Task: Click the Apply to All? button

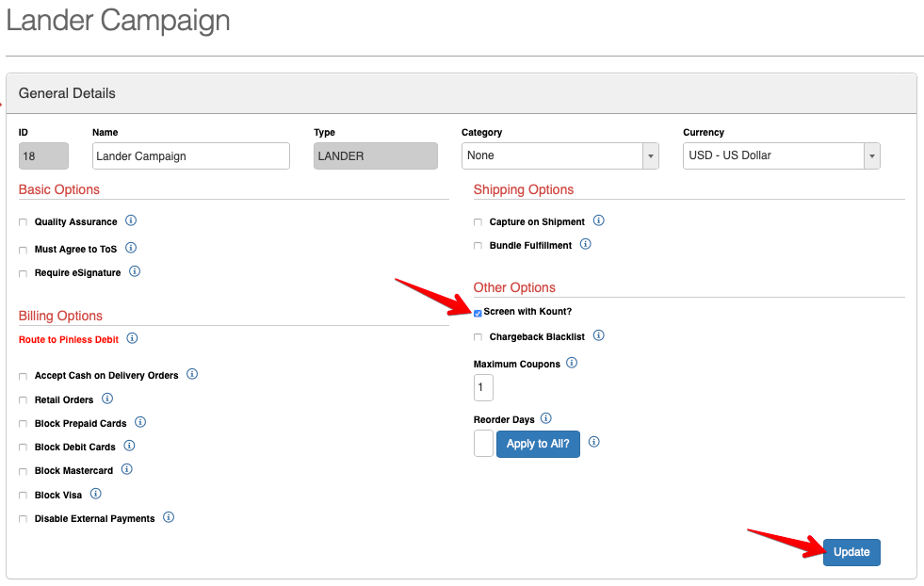Action: pyautogui.click(x=538, y=444)
